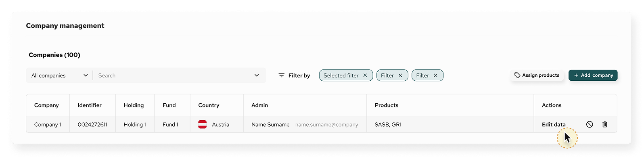
Task: Click the Assign products button
Action: [x=537, y=75]
